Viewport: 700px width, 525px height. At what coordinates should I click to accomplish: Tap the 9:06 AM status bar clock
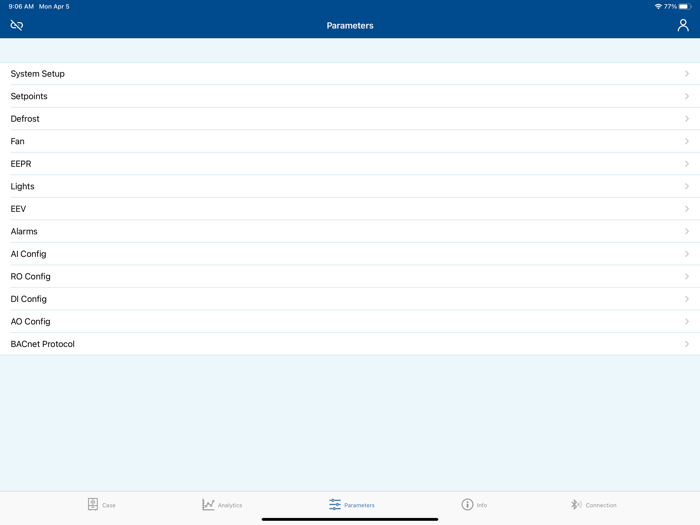pyautogui.click(x=21, y=6)
